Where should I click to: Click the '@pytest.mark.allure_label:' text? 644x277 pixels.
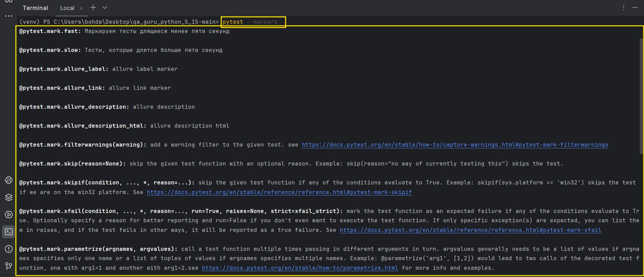64,69
